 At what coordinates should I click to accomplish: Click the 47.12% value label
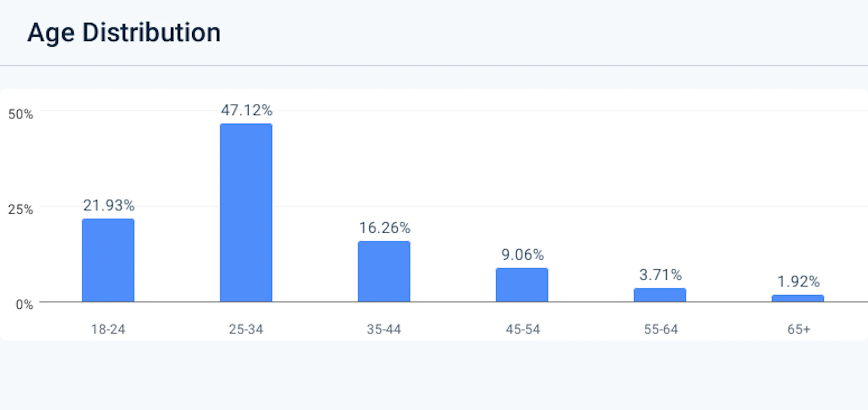(246, 110)
